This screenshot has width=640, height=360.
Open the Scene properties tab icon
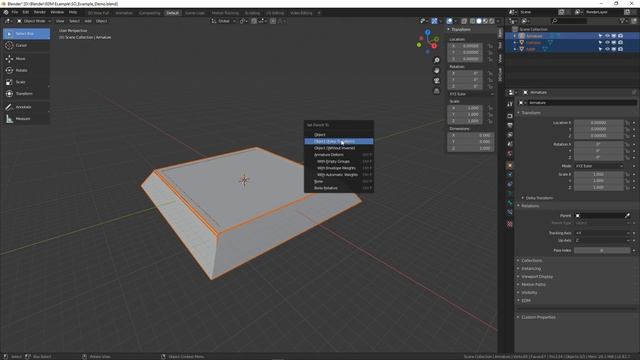coord(510,144)
